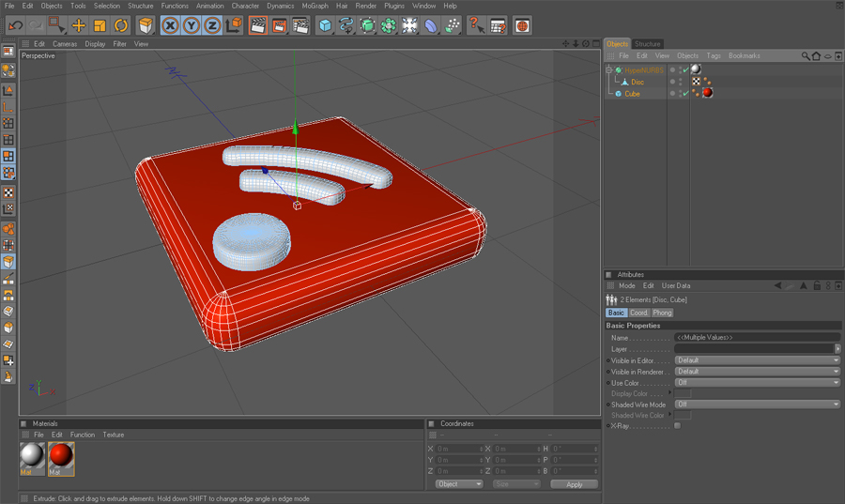Screen dimensions: 845x504
Task: Open the Plugins menu
Action: [394, 6]
